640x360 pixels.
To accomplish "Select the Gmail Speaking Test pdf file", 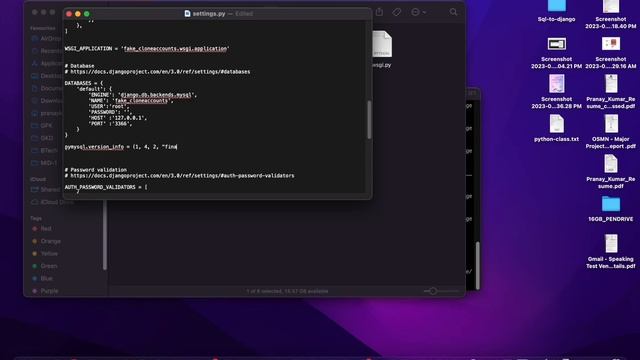I will [x=611, y=251].
